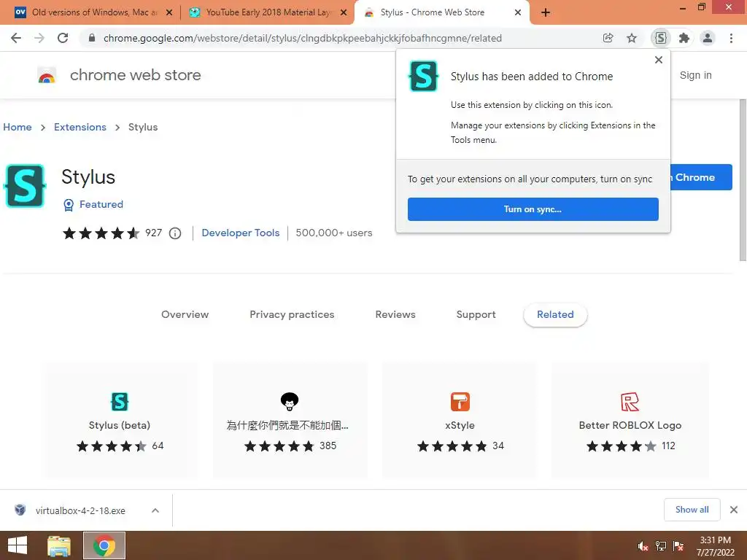Click the chrome web store rainbow logo
The image size is (747, 560).
click(x=47, y=75)
